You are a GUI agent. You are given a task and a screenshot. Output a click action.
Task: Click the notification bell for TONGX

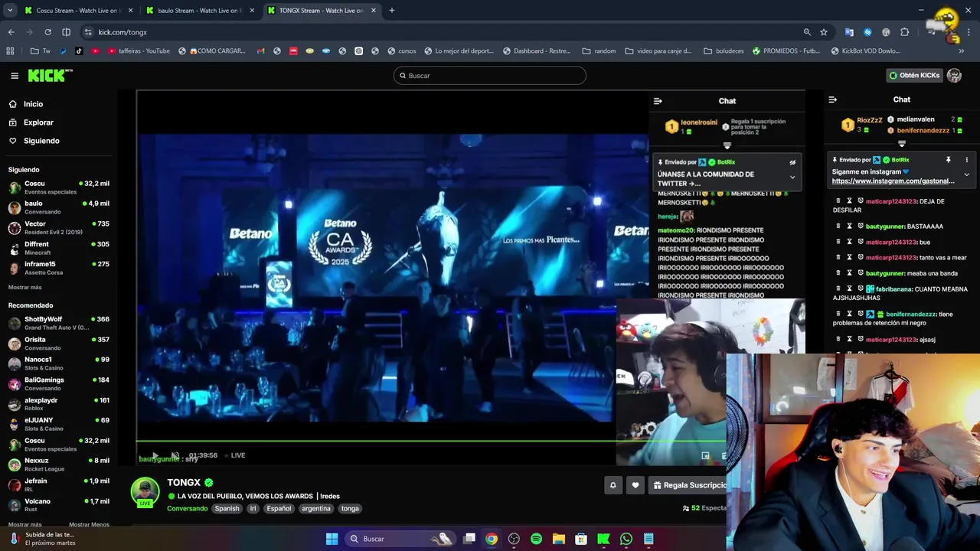click(x=612, y=484)
